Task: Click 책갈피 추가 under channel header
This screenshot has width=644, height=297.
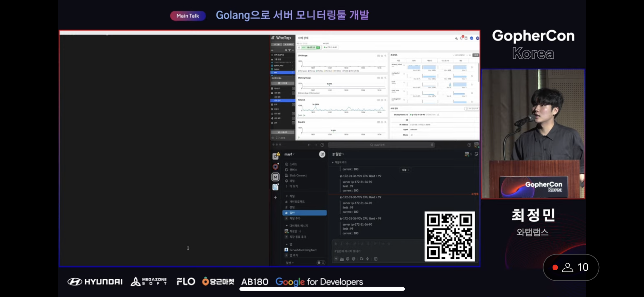Action: tap(339, 162)
